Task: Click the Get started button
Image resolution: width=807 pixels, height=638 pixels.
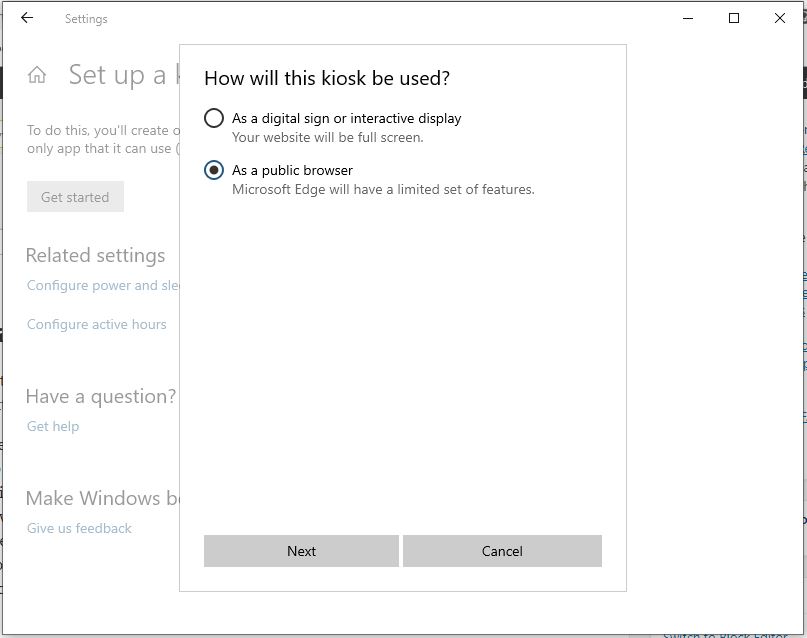Action: click(74, 196)
